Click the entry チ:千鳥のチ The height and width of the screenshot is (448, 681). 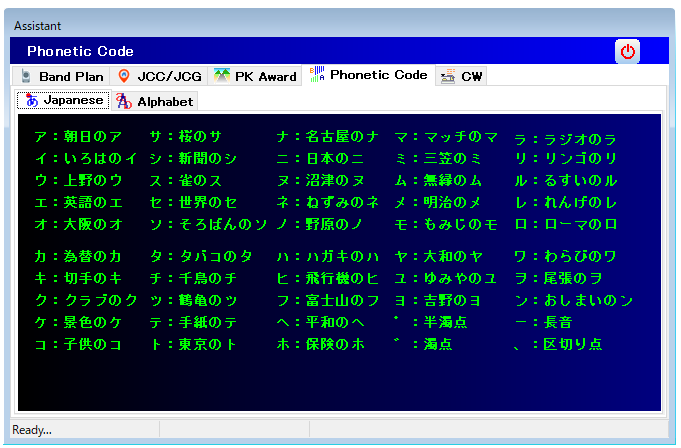[193, 278]
